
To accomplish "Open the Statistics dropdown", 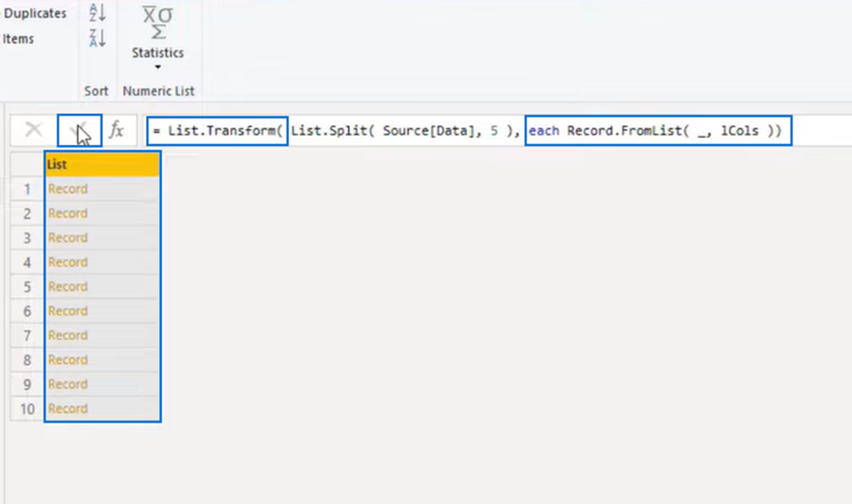I will (x=157, y=38).
